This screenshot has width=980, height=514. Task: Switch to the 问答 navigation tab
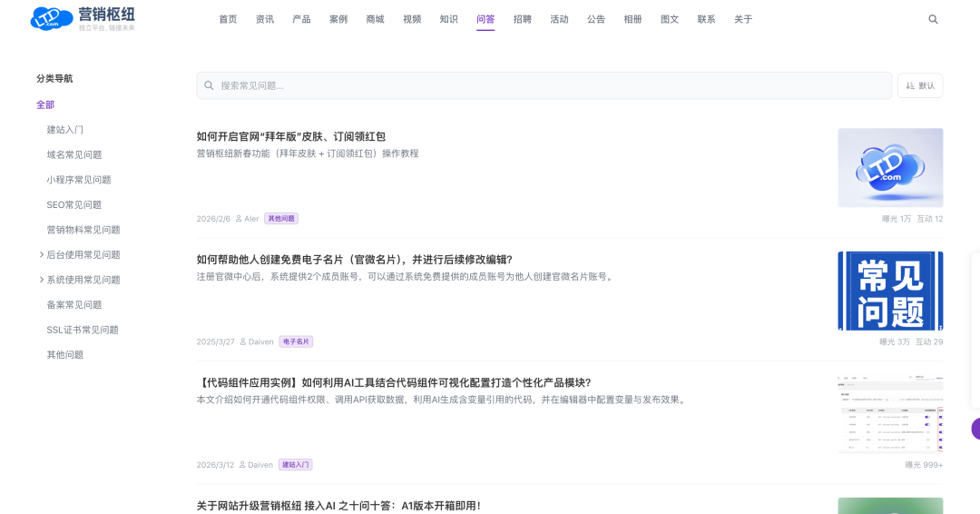coord(485,19)
